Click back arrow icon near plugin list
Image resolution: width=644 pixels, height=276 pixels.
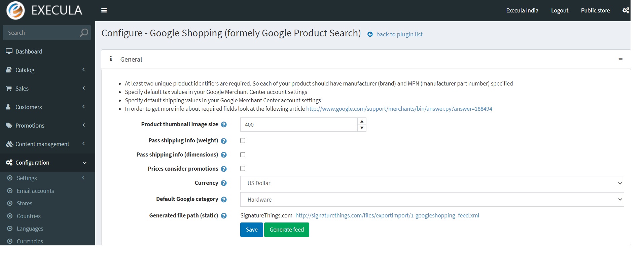tap(370, 34)
